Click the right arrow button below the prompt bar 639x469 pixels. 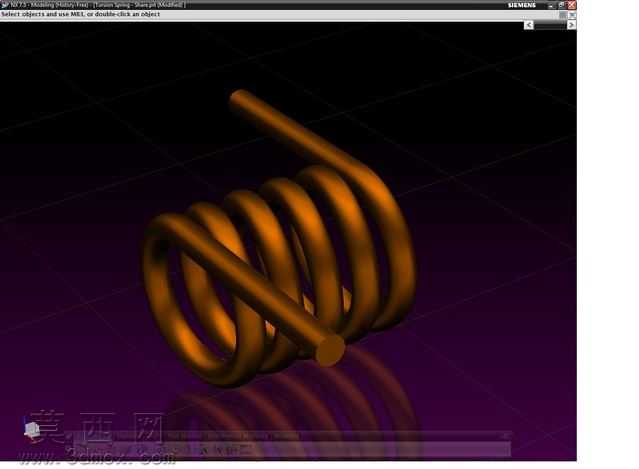[571, 25]
